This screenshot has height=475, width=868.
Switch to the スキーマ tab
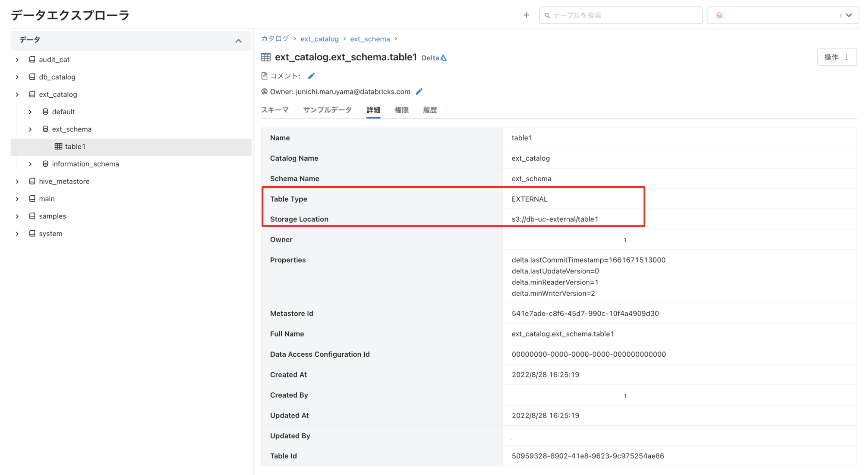click(275, 110)
